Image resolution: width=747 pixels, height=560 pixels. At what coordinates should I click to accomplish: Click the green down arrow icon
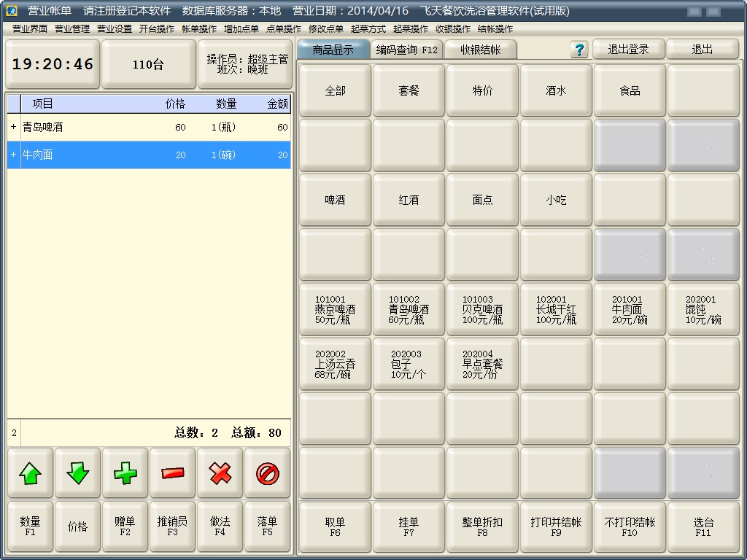(77, 474)
